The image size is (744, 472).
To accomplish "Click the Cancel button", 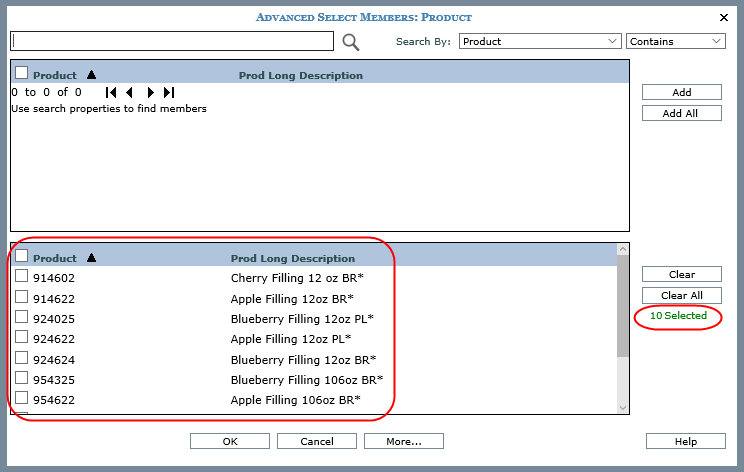I will 316,441.
